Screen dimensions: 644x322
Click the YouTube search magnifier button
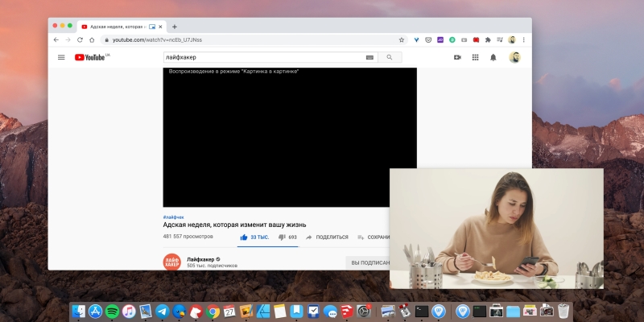(x=390, y=57)
